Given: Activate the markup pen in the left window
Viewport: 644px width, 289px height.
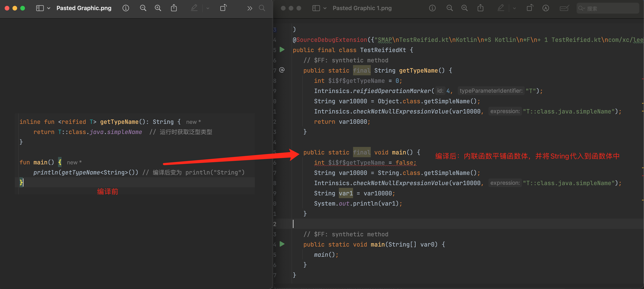Looking at the screenshot, I should (194, 8).
